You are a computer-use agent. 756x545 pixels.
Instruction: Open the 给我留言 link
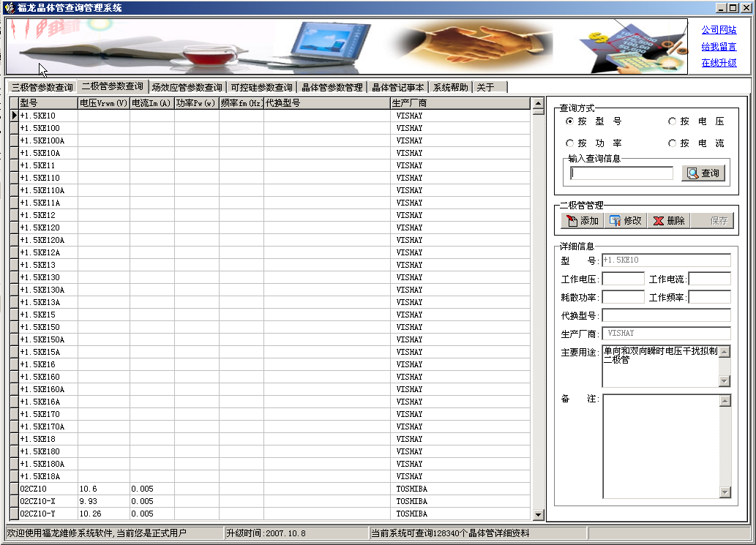pyautogui.click(x=719, y=47)
